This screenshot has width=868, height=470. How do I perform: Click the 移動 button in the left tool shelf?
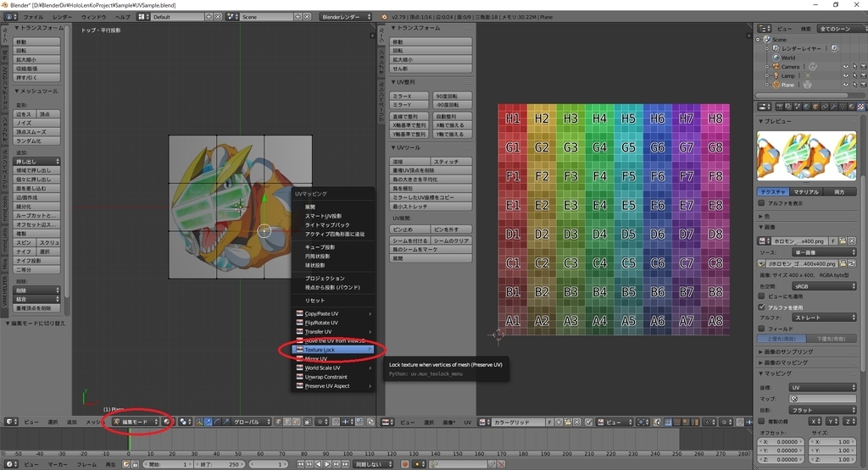tap(36, 42)
